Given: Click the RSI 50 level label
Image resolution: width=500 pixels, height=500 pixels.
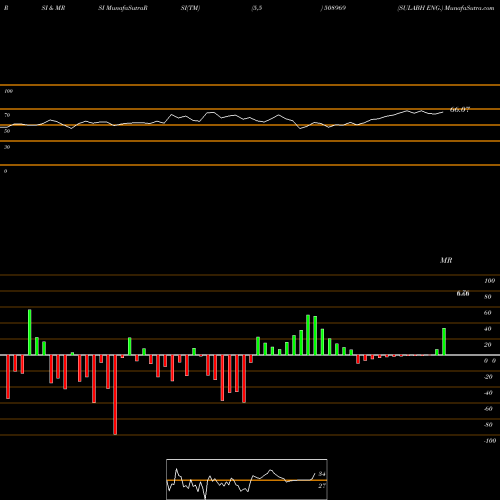Looking at the screenshot, I should click(x=7, y=131).
